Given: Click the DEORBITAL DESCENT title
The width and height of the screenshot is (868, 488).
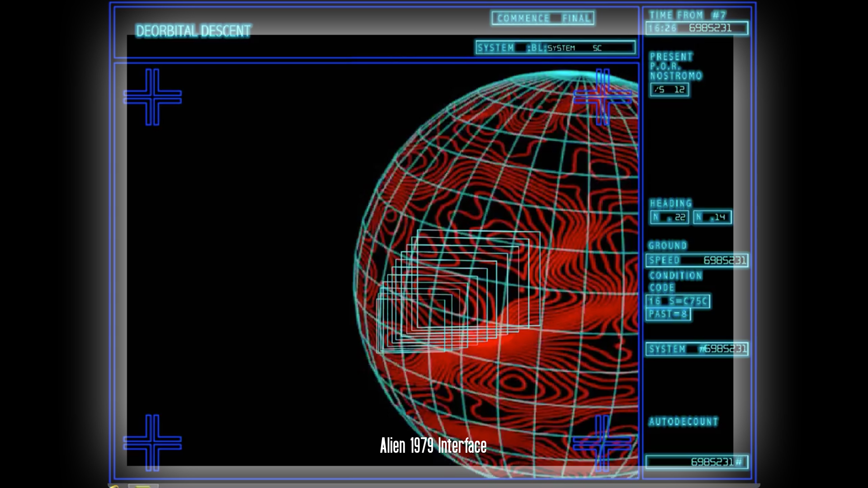Looking at the screenshot, I should coord(193,31).
